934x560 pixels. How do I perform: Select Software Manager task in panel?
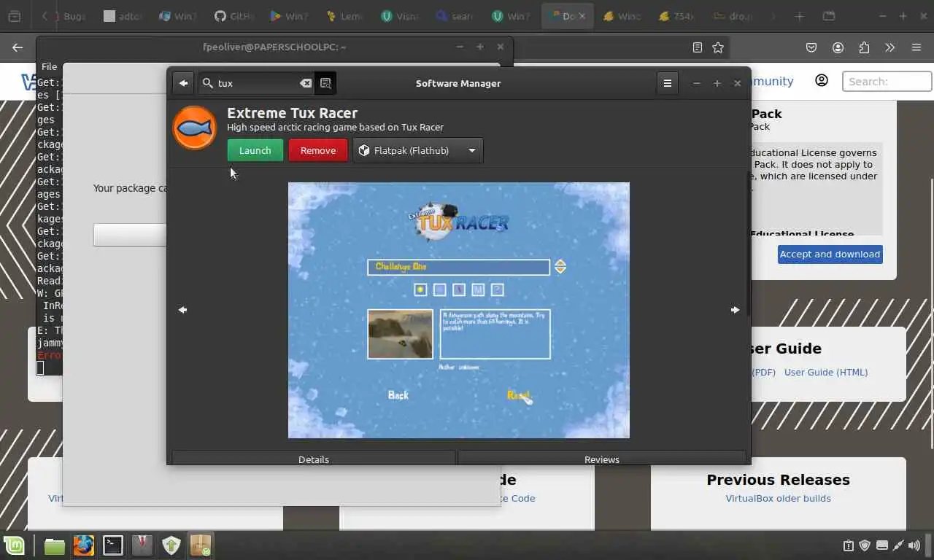pos(201,545)
